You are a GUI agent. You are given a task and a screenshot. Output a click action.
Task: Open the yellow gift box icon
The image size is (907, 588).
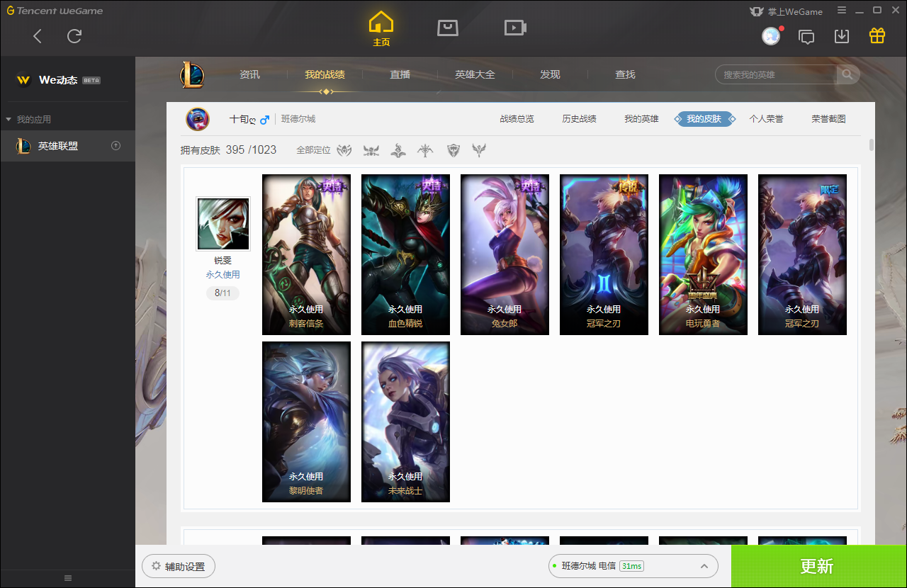pos(877,35)
